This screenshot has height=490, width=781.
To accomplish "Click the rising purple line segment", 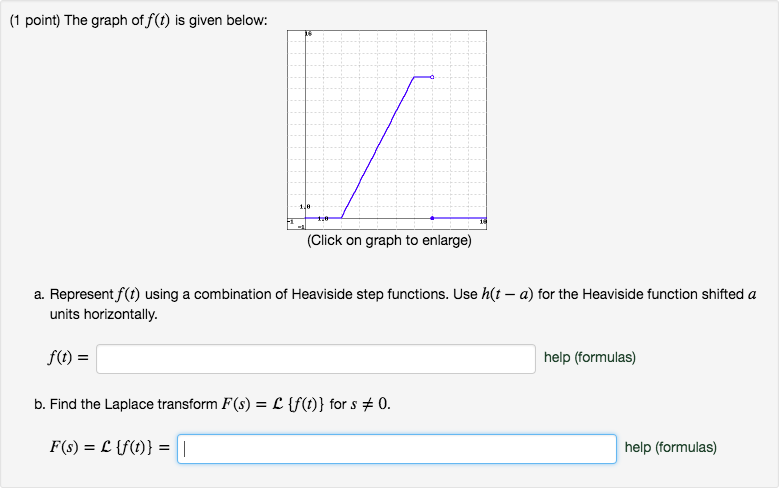I will (x=378, y=147).
